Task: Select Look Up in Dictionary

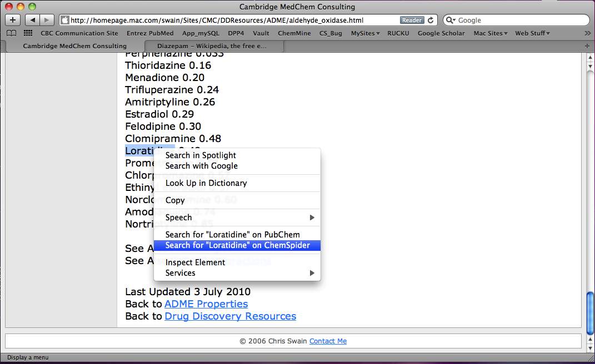Action: click(237, 183)
